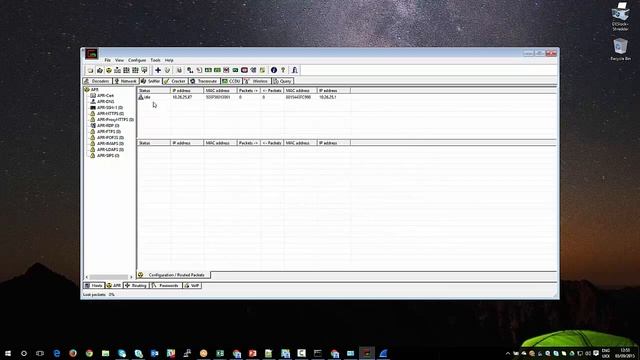Select APR-DNS in the tree
This screenshot has width=640, height=360.
pyautogui.click(x=105, y=102)
